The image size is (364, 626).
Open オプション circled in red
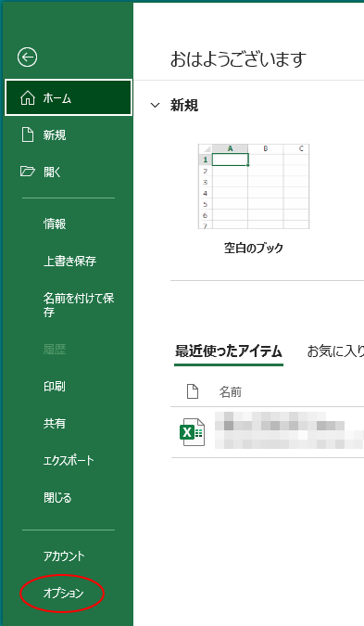(x=63, y=594)
